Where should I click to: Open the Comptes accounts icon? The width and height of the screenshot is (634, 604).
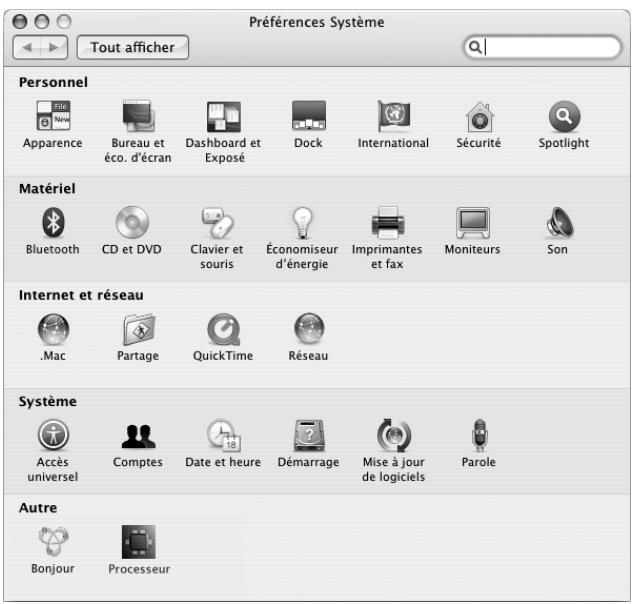click(x=138, y=436)
